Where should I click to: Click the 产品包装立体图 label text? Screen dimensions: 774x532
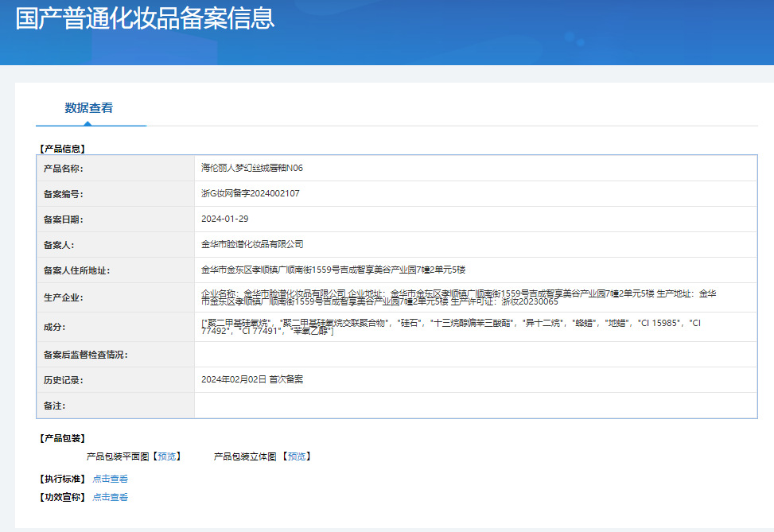(x=245, y=456)
